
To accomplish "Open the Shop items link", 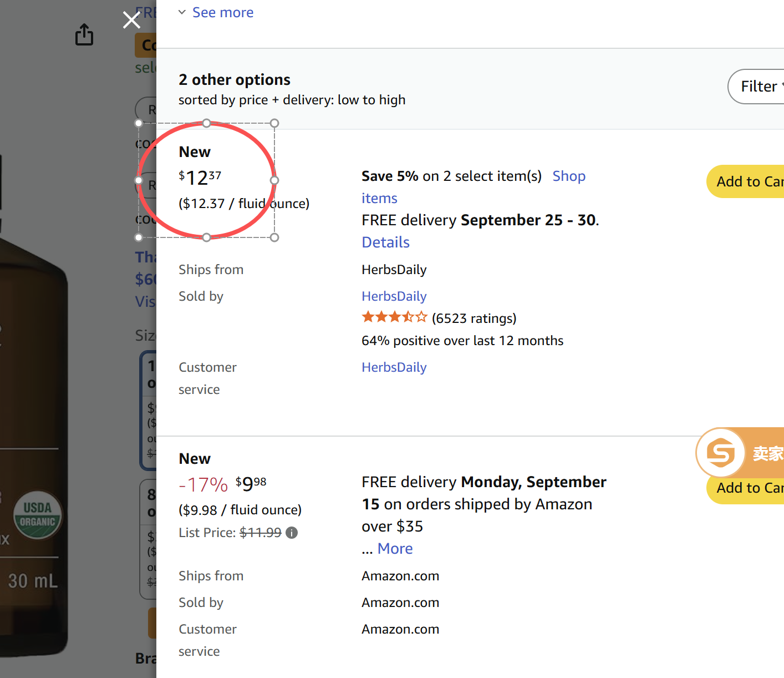I will point(569,176).
